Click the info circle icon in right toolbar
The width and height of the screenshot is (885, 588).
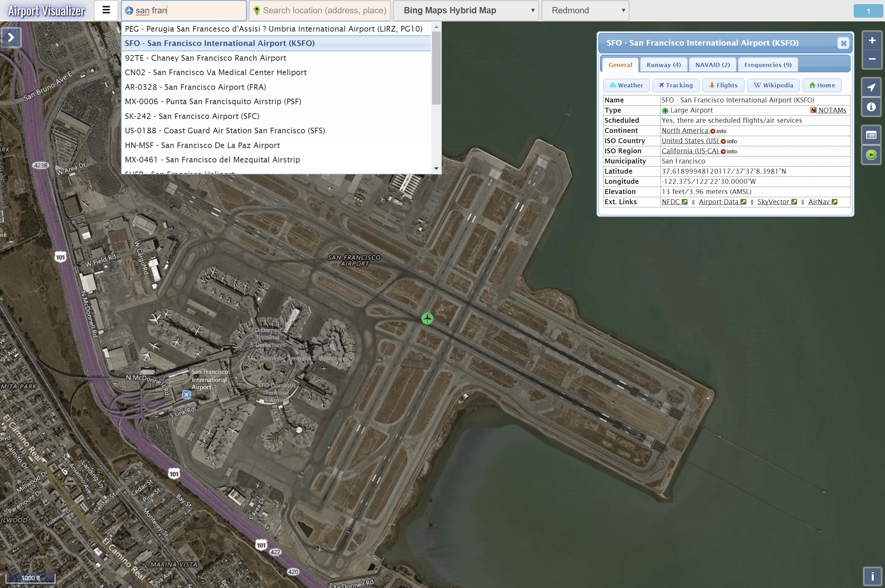pyautogui.click(x=871, y=107)
